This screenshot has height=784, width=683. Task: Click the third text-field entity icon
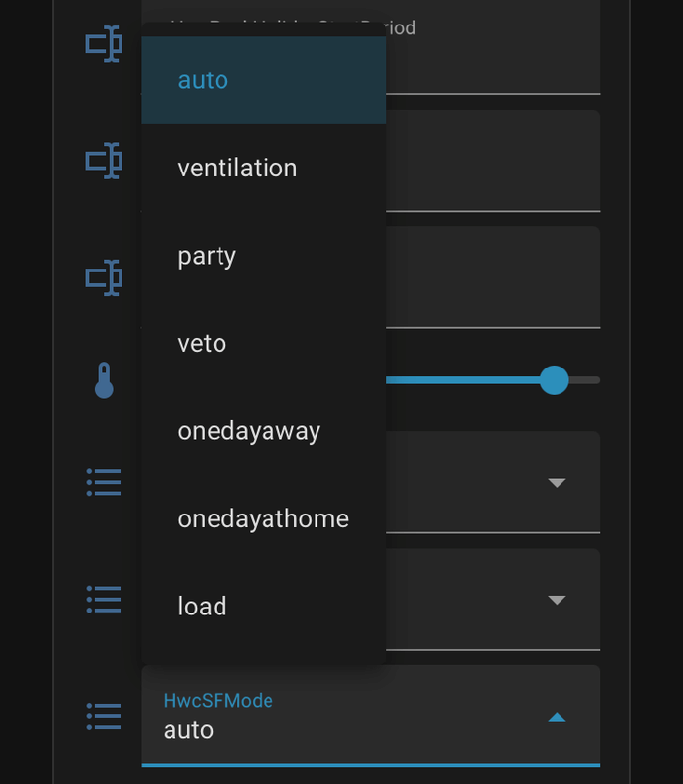click(x=104, y=277)
